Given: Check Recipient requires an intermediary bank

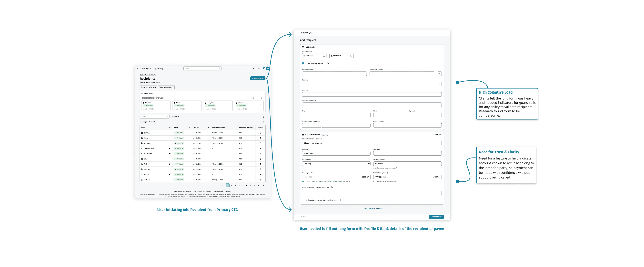Looking at the screenshot, I should [303, 200].
